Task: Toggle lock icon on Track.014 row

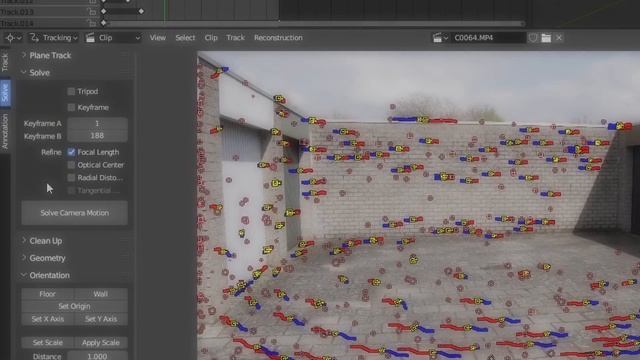Action: coord(92,23)
